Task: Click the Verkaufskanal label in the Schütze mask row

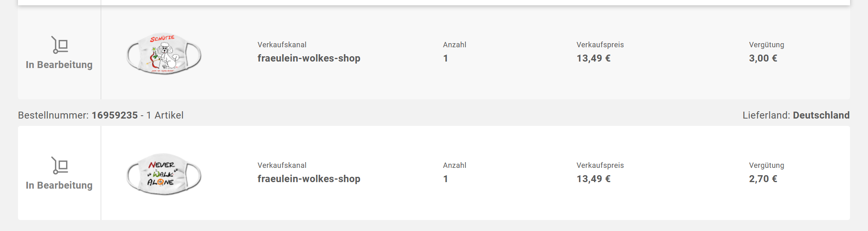Action: pos(282,45)
